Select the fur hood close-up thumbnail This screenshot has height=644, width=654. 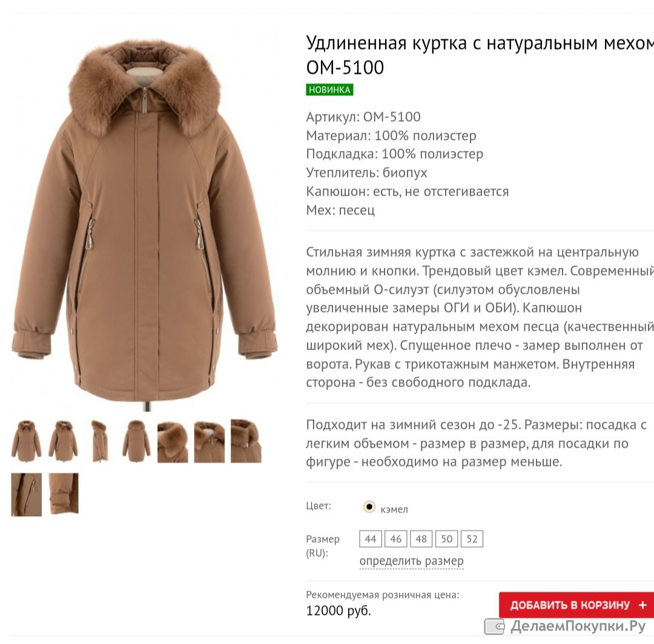(x=173, y=442)
